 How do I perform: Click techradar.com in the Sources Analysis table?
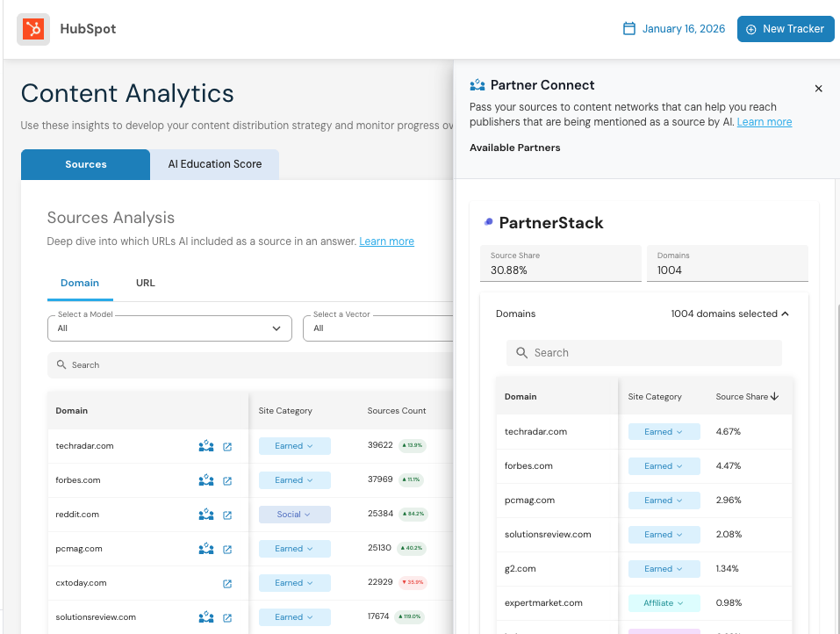pyautogui.click(x=84, y=446)
